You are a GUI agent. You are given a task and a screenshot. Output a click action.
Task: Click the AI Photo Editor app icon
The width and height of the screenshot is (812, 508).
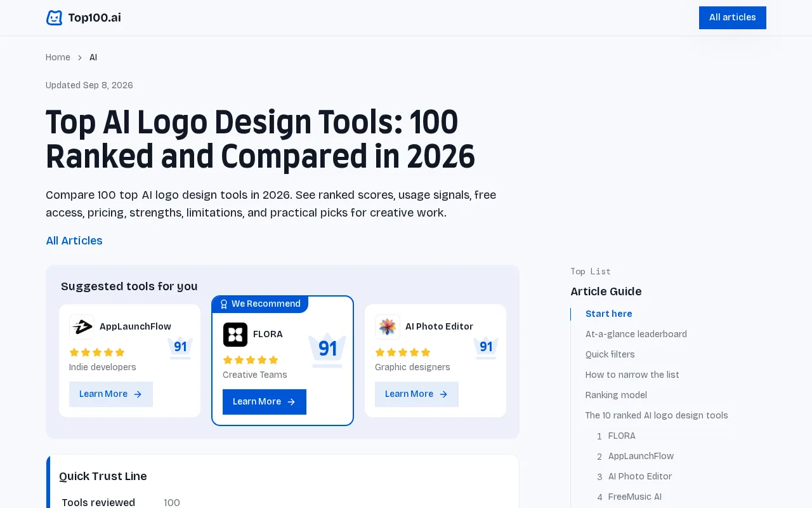388,327
